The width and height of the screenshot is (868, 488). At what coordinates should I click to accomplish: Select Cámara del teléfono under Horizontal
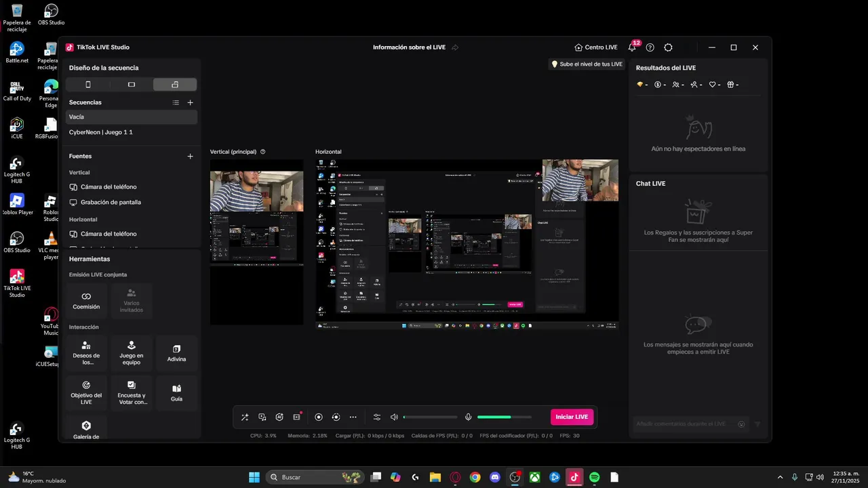pyautogui.click(x=132, y=234)
